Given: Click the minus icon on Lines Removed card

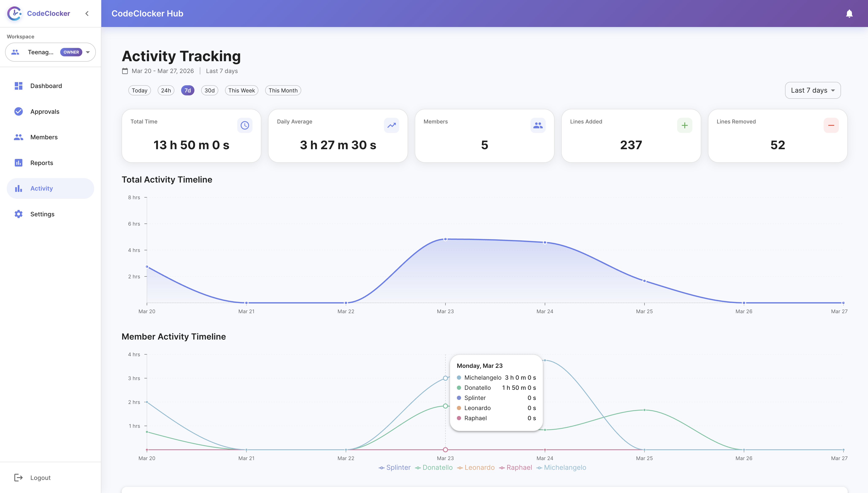Looking at the screenshot, I should 831,125.
